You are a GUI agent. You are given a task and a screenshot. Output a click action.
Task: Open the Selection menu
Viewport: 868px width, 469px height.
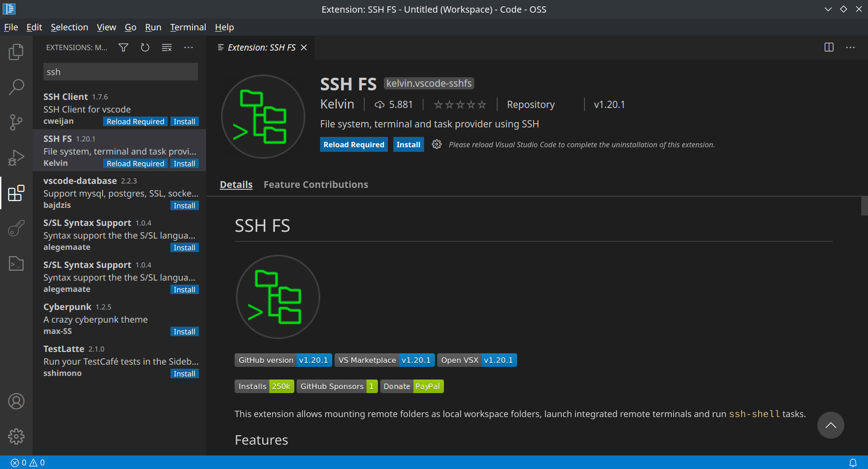click(69, 27)
